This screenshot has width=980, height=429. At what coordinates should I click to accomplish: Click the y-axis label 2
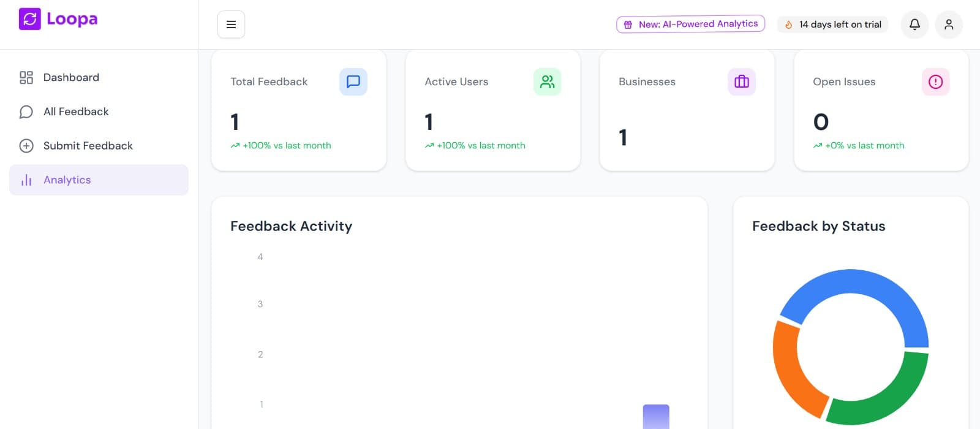coord(260,354)
